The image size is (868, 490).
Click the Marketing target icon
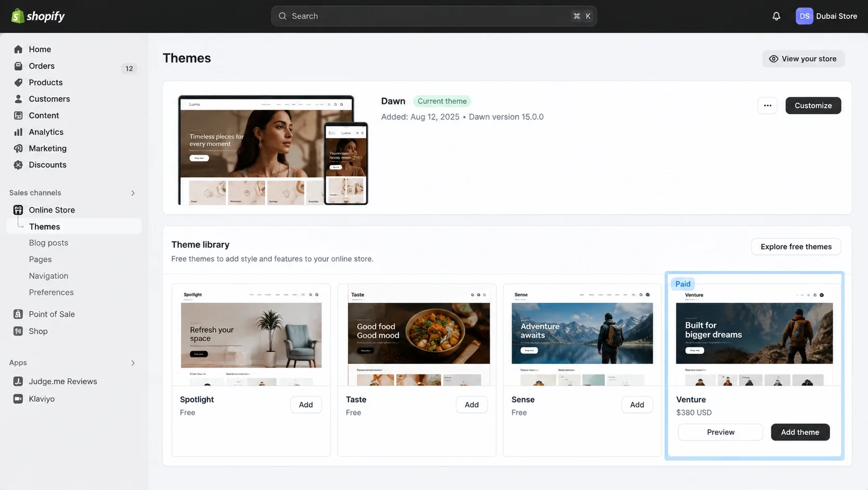click(x=18, y=148)
